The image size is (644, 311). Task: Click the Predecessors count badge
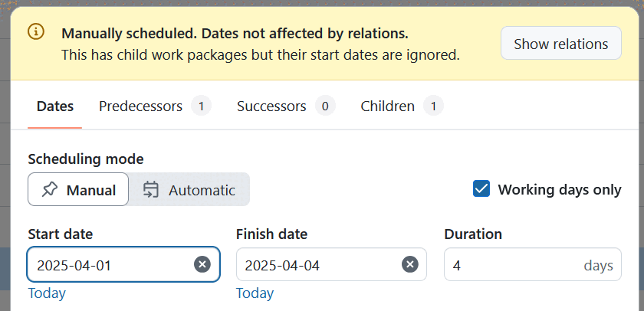coord(201,106)
